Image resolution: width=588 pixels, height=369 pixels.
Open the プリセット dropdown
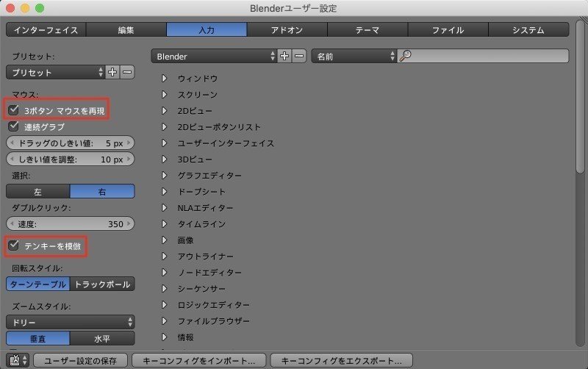(x=55, y=72)
